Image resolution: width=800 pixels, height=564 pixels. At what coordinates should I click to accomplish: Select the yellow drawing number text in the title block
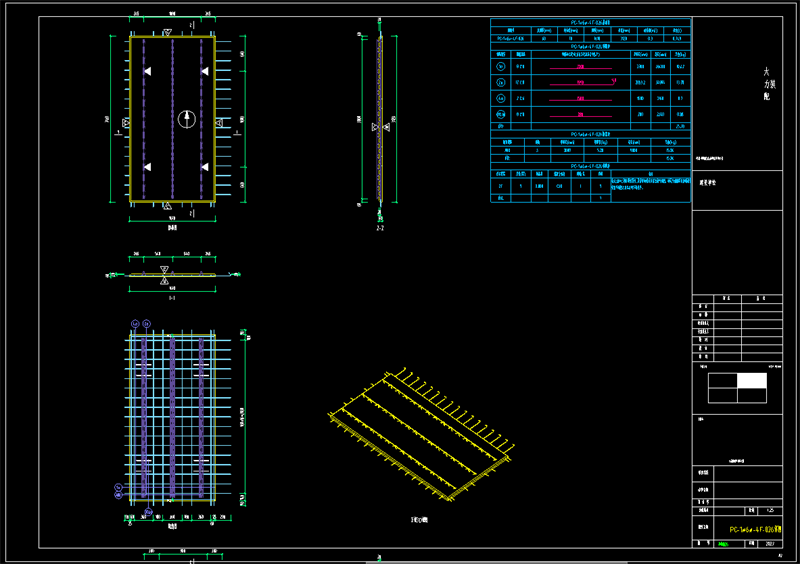point(755,530)
